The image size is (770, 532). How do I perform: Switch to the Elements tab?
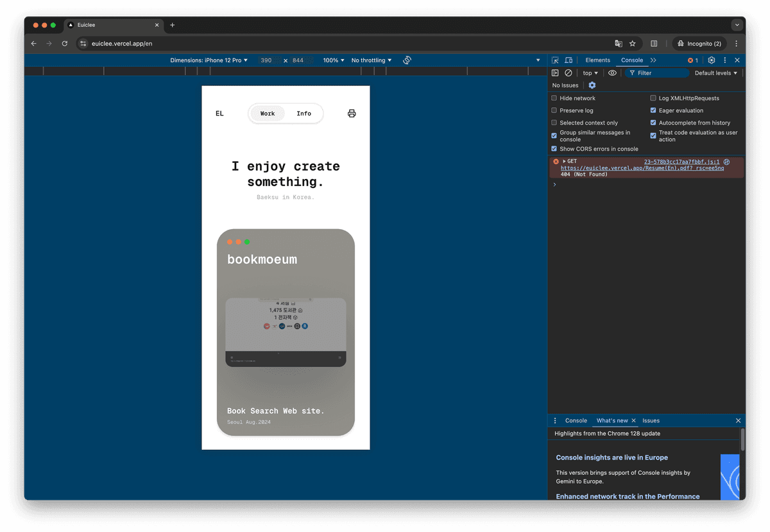tap(598, 60)
